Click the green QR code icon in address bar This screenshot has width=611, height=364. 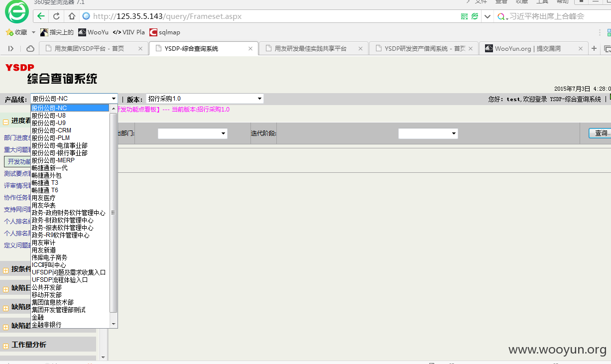click(464, 16)
